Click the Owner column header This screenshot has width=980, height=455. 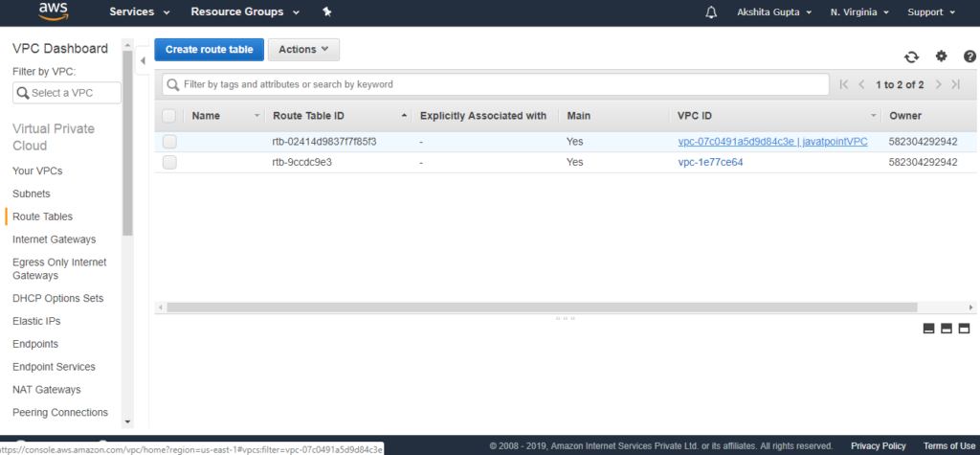click(x=905, y=116)
